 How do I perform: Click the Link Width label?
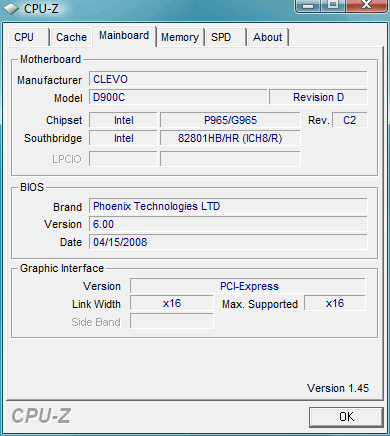point(96,304)
